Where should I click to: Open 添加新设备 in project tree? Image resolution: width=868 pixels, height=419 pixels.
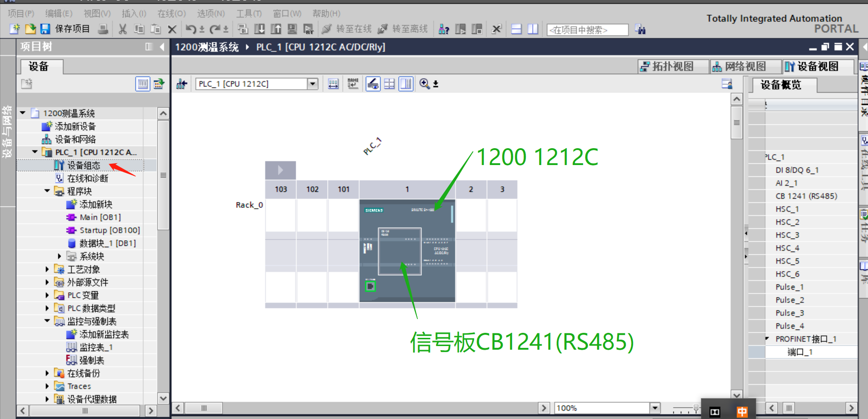[75, 126]
